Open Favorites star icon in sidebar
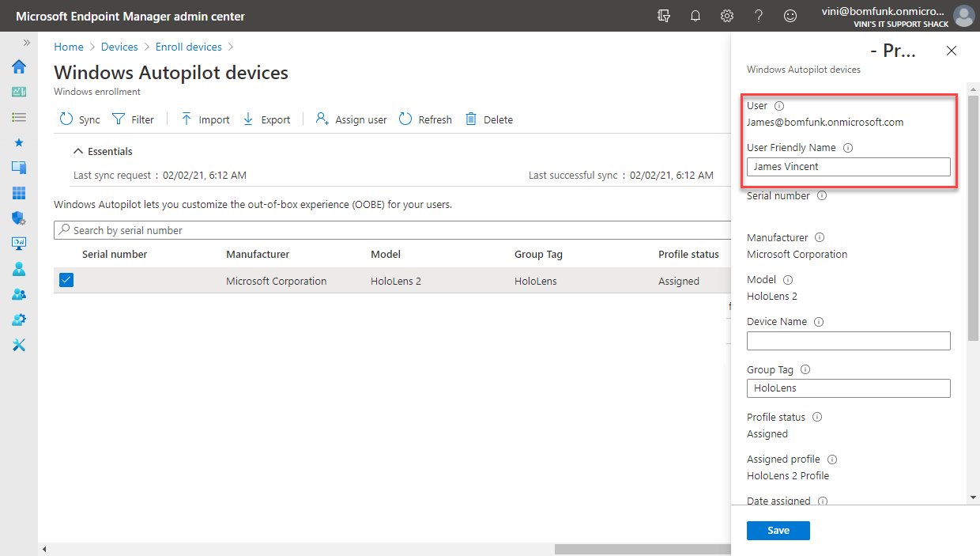 19,142
